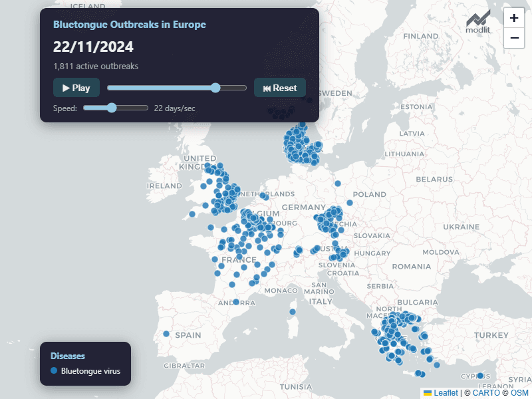The image size is (532, 399).
Task: Click the Bluetongue virus legend label
Action: pyautogui.click(x=90, y=371)
